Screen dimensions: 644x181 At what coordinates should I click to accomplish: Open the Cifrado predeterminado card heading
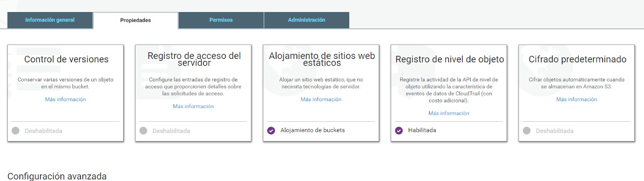578,59
